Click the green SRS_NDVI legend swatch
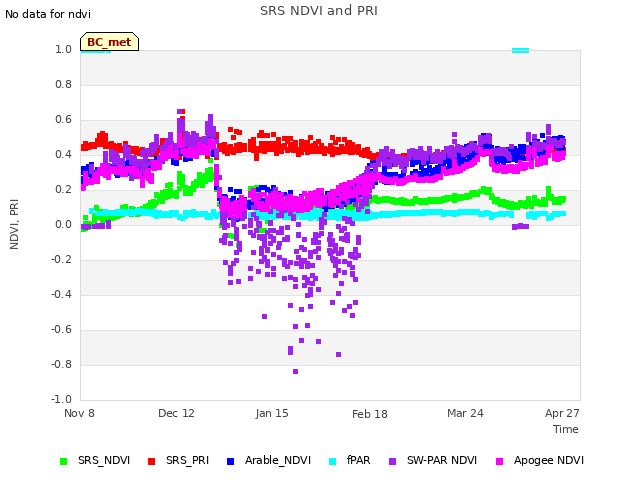Screen dimensions: 640x480 click(63, 461)
